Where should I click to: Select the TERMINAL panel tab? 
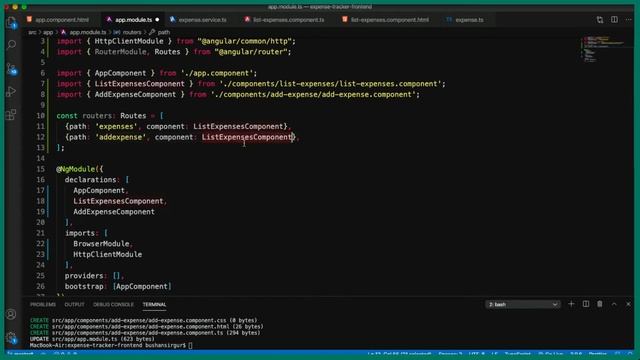(x=154, y=304)
